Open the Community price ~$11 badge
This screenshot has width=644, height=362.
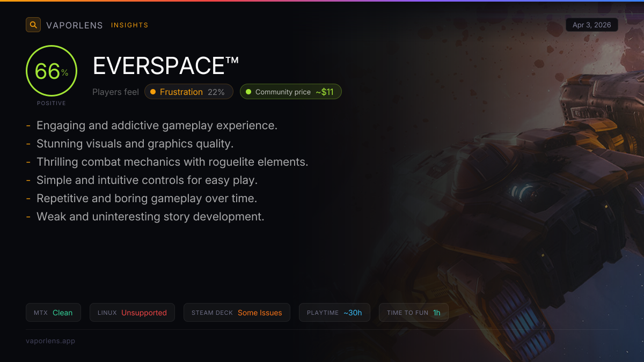[x=291, y=92]
